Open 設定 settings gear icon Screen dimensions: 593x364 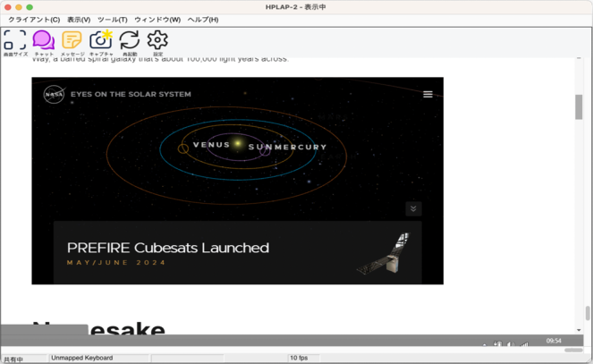(157, 39)
